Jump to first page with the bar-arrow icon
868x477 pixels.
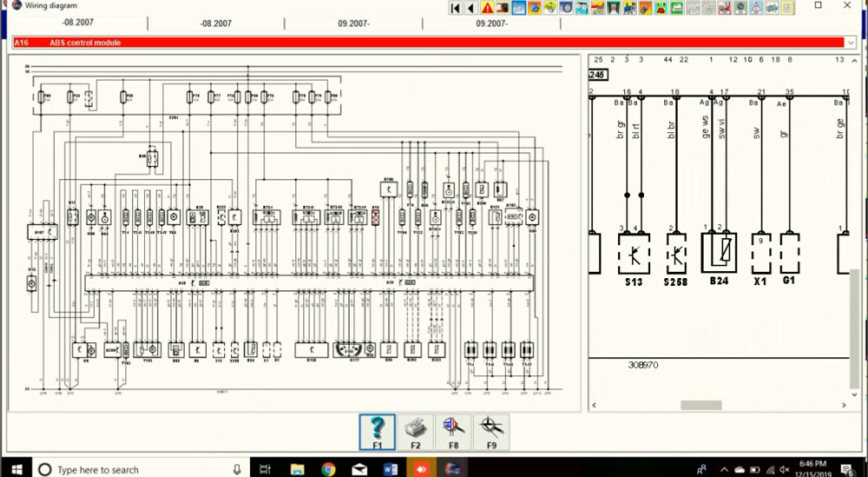[455, 8]
